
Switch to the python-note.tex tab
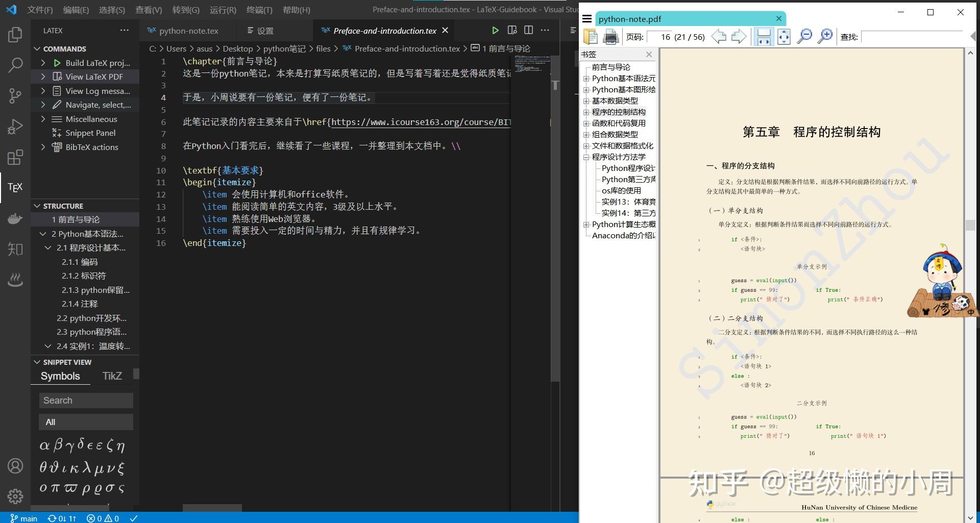[x=188, y=31]
